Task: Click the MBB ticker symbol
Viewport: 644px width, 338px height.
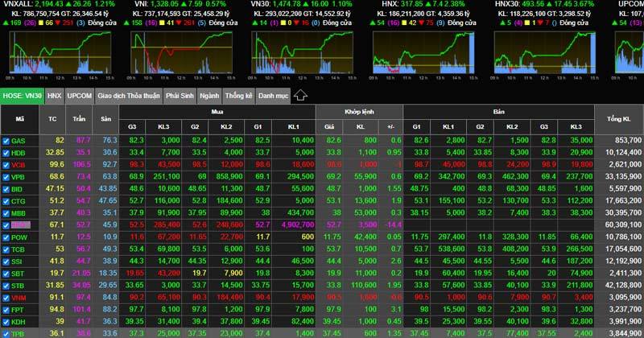Action: tap(19, 212)
